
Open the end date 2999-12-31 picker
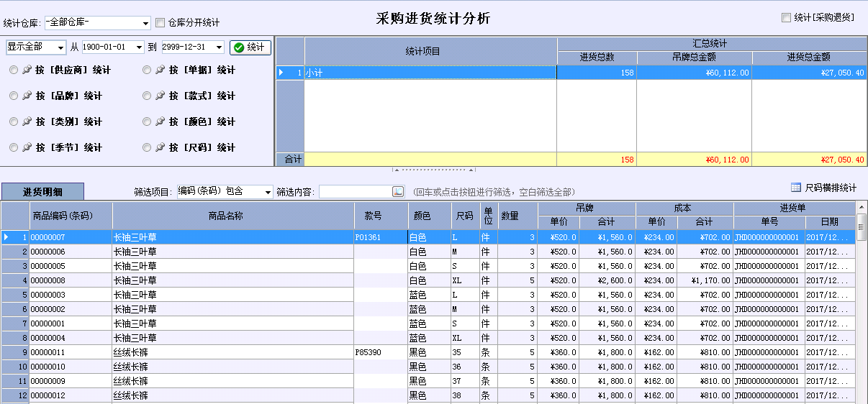pyautogui.click(x=219, y=47)
